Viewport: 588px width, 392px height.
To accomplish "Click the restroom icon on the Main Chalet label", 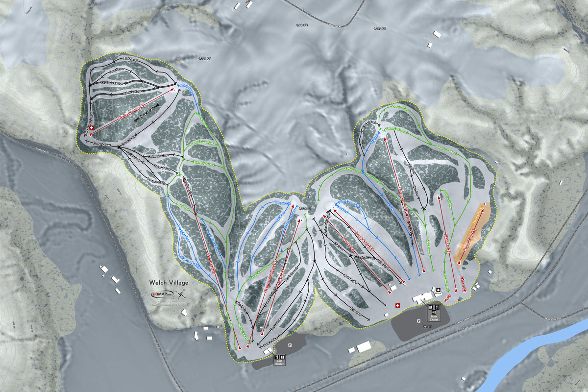I will click(434, 312).
